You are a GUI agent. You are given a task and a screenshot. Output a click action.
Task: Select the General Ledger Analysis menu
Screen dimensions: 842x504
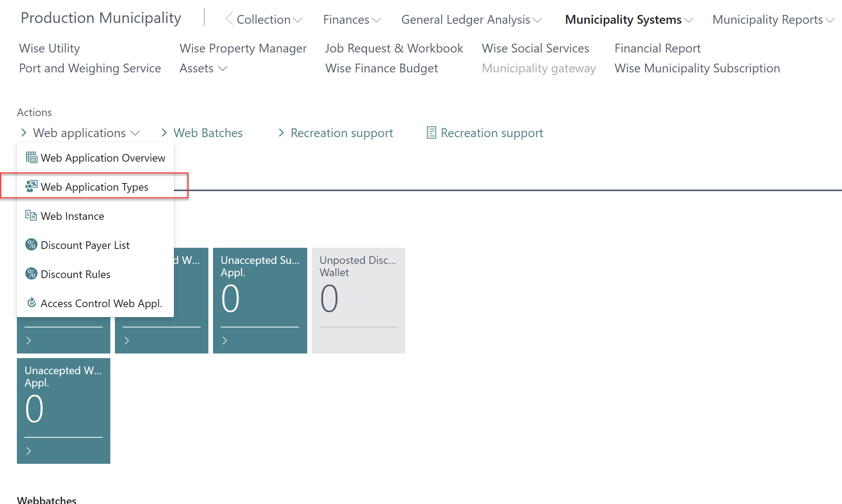coord(471,20)
